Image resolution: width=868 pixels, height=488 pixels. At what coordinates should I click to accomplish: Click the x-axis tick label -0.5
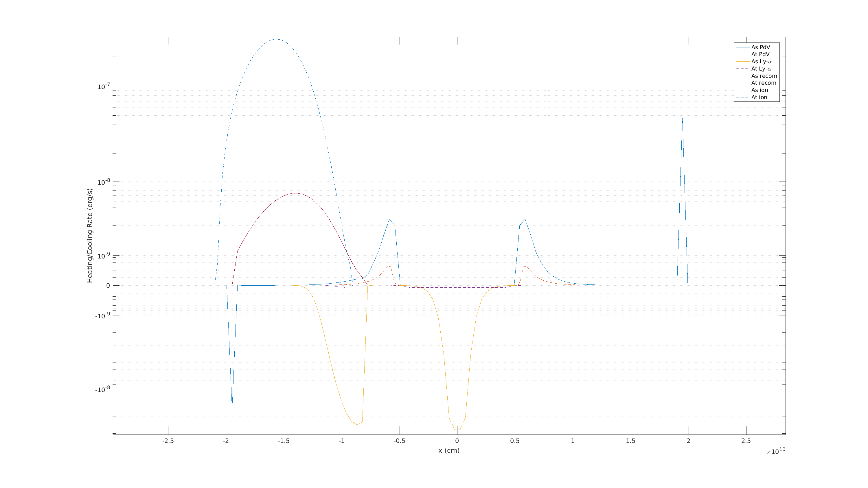point(399,441)
